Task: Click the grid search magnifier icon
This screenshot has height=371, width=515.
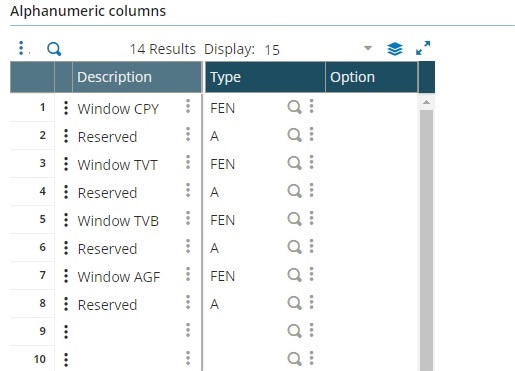Action: [x=54, y=49]
